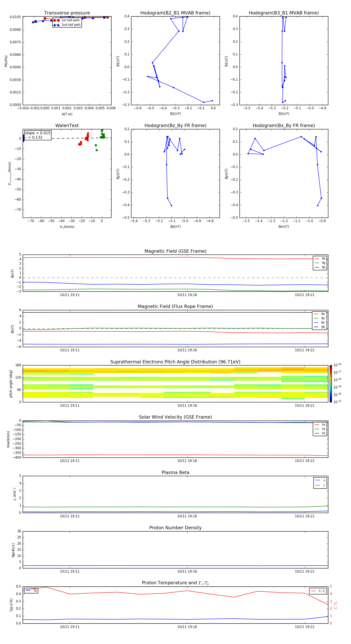This screenshot has height=644, width=351.
Task: Select the 'Hodogram(B3_B1 MVAB frame)' title
Action: pyautogui.click(x=284, y=13)
